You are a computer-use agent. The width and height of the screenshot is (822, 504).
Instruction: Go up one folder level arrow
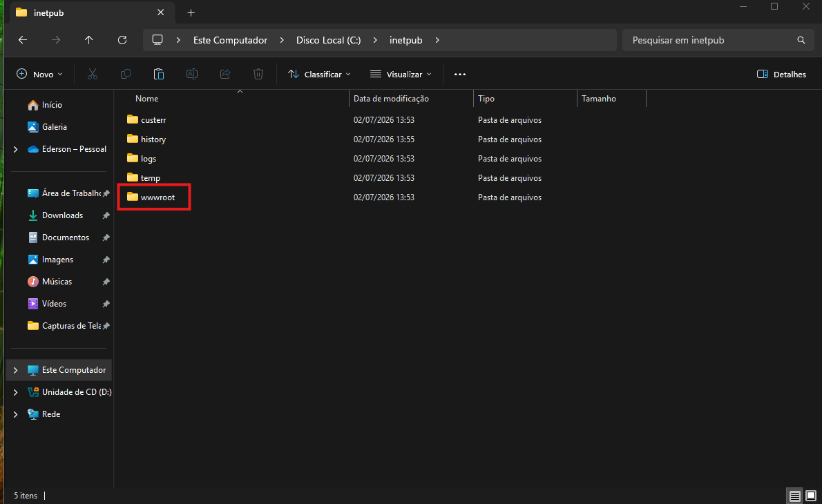coord(88,40)
